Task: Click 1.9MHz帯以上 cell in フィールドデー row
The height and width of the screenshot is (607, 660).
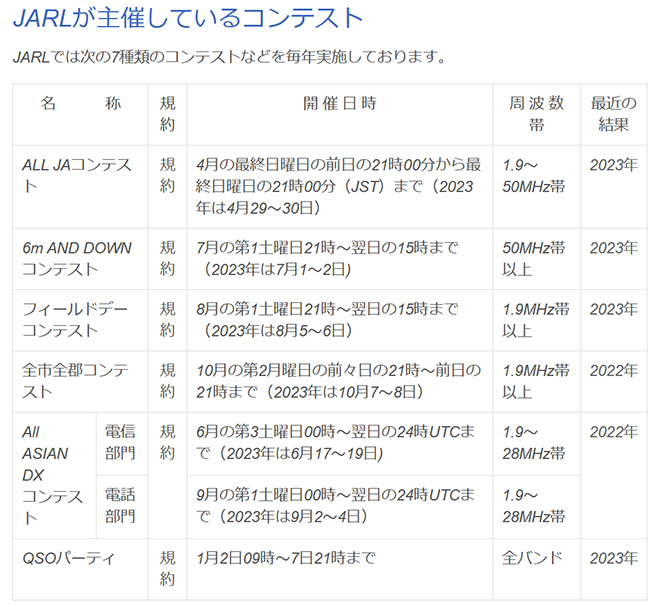Action: point(536,320)
